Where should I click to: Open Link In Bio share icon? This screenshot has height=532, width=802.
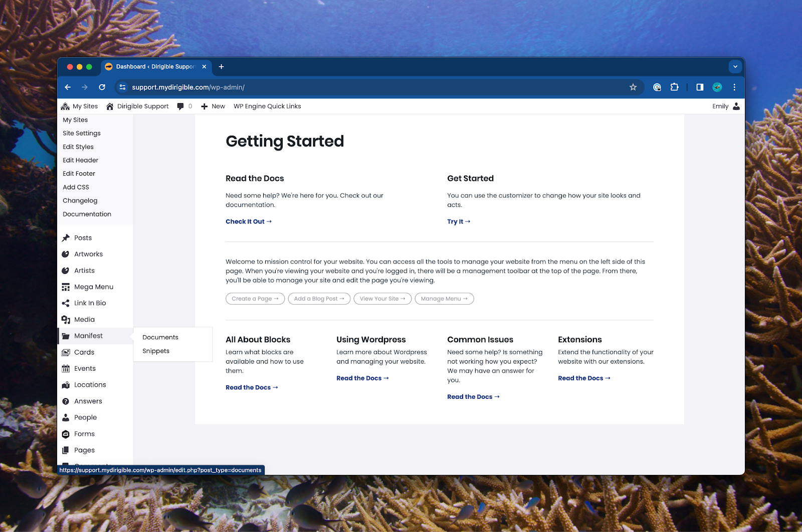tap(66, 303)
